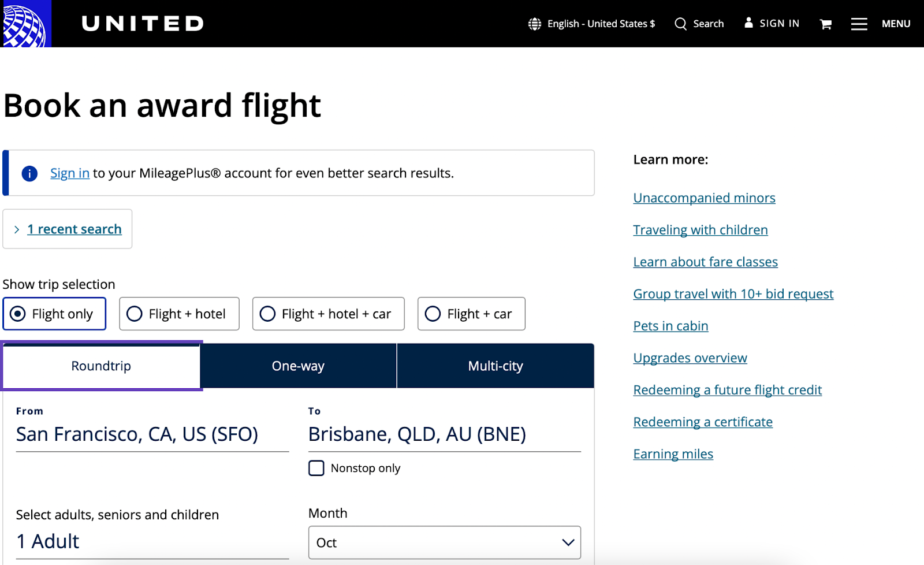Open the hamburger menu icon

click(859, 24)
